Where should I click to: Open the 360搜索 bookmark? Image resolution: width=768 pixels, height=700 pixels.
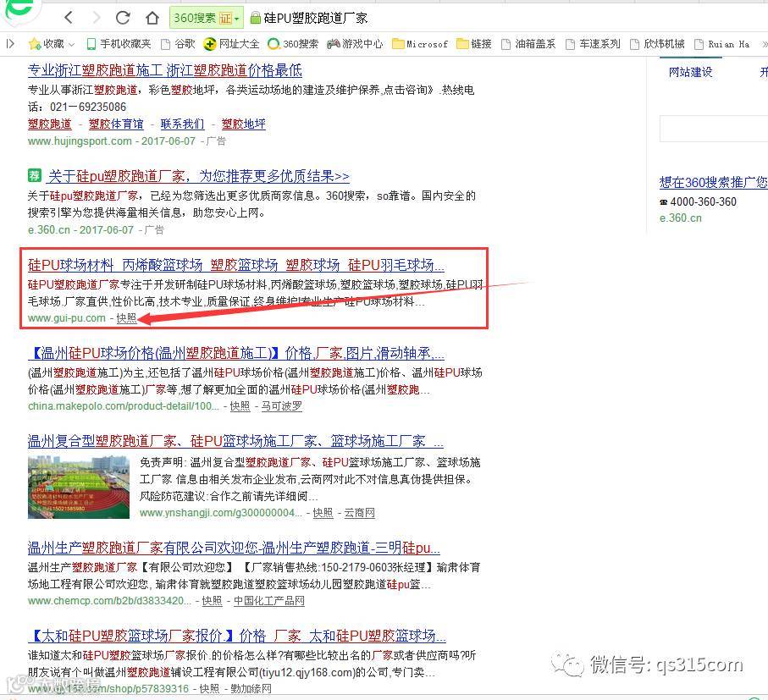click(293, 44)
